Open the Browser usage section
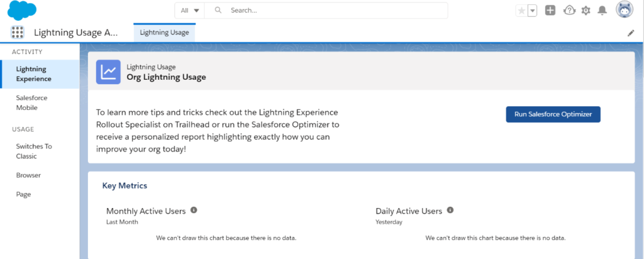 coord(28,175)
